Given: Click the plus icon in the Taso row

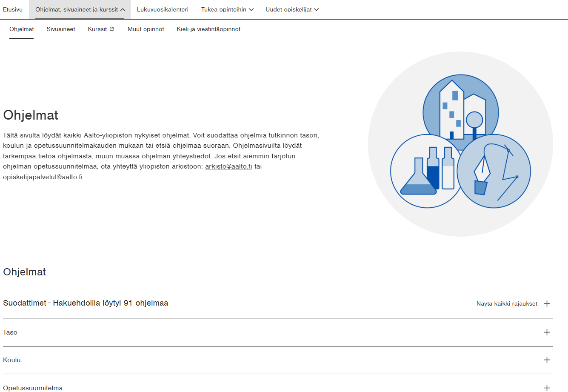Looking at the screenshot, I should (x=547, y=332).
